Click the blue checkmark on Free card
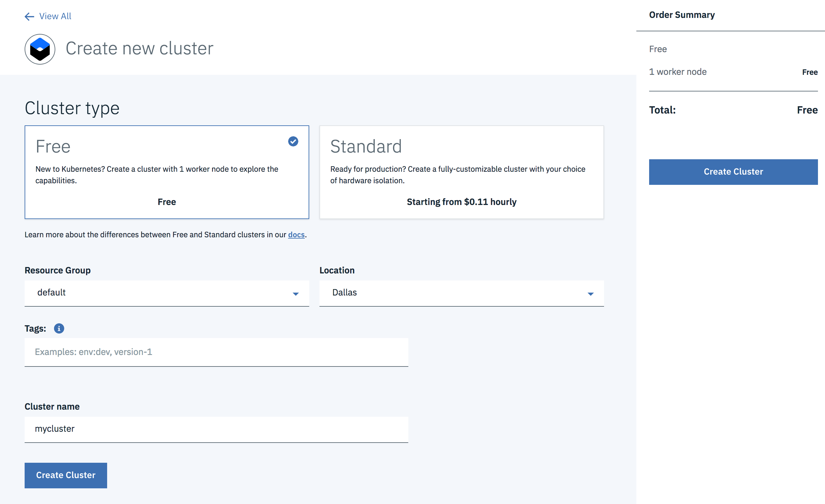Screen dimensions: 825x504 293,141
